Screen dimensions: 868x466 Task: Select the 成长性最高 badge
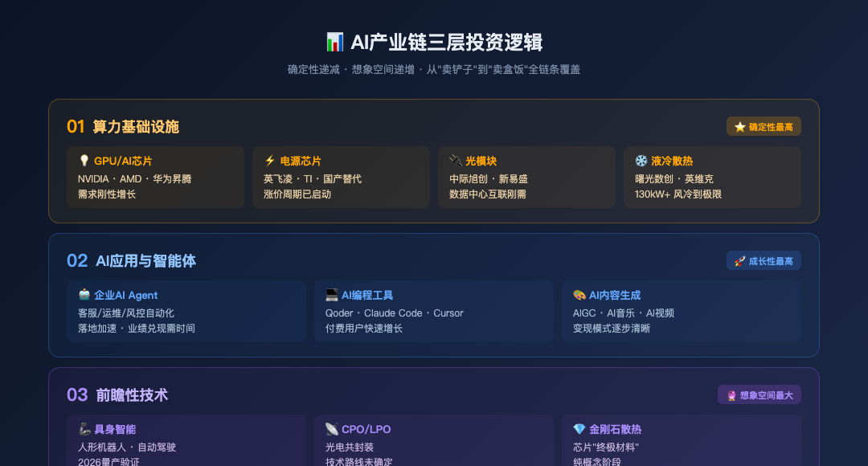(x=764, y=261)
